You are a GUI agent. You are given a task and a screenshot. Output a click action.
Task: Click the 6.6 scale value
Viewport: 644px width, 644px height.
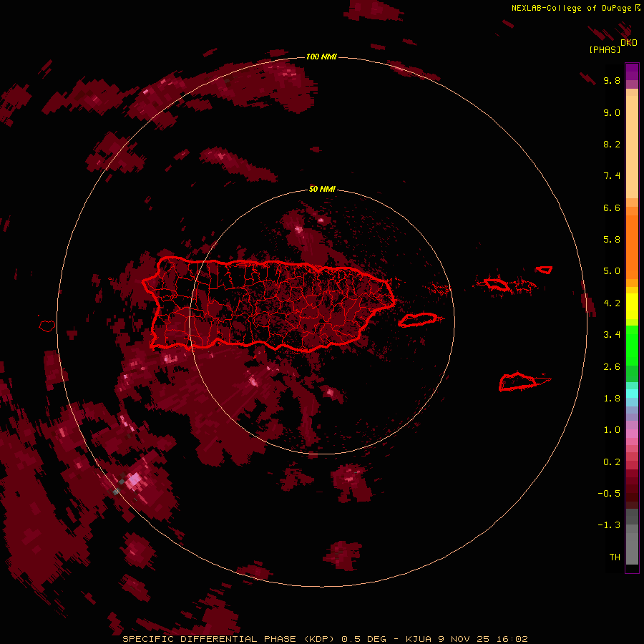click(612, 208)
